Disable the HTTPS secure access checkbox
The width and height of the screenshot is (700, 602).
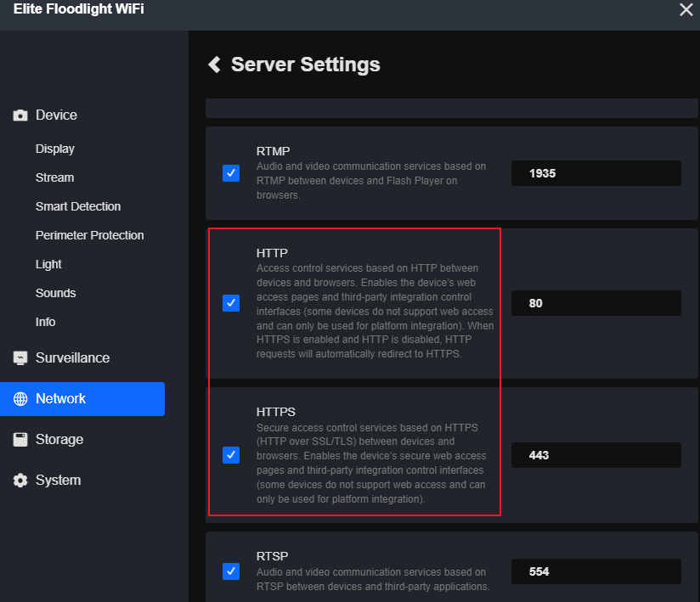231,455
